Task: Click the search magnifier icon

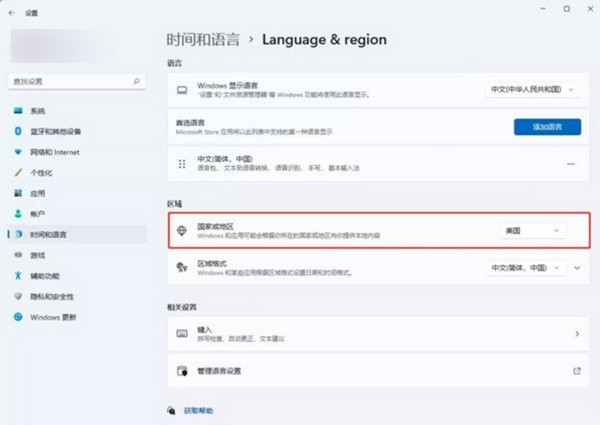Action: [x=137, y=81]
